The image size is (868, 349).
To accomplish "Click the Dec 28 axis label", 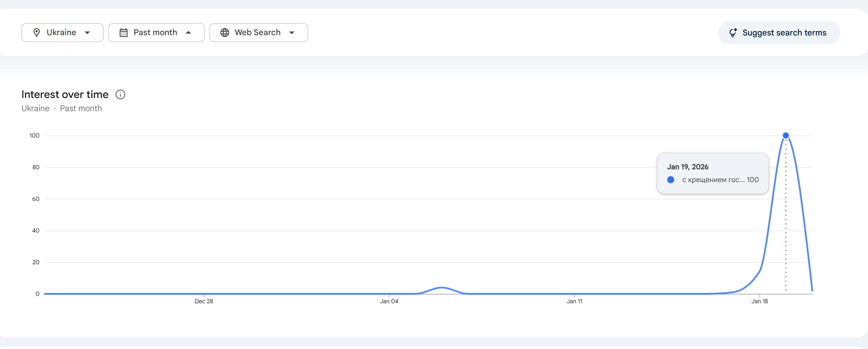I will (x=204, y=301).
